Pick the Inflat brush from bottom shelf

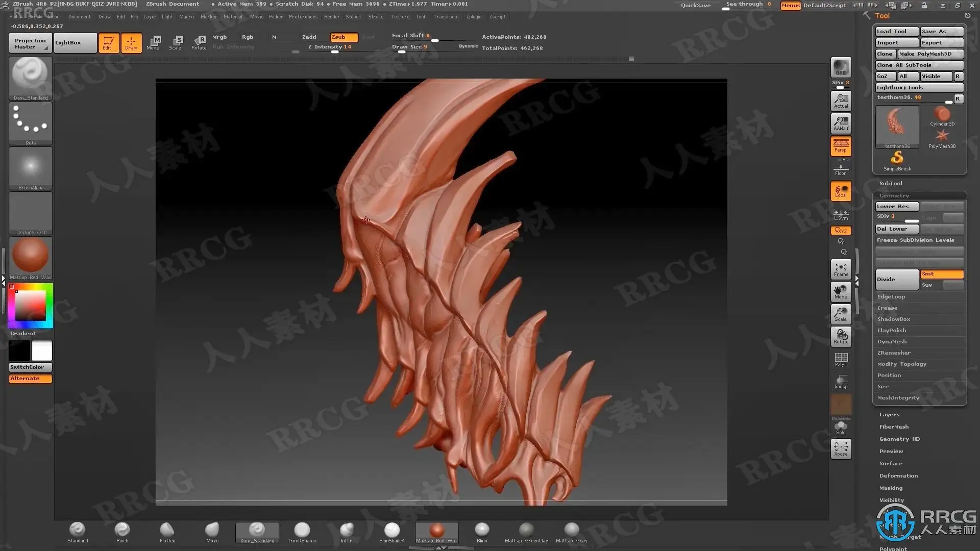347,532
